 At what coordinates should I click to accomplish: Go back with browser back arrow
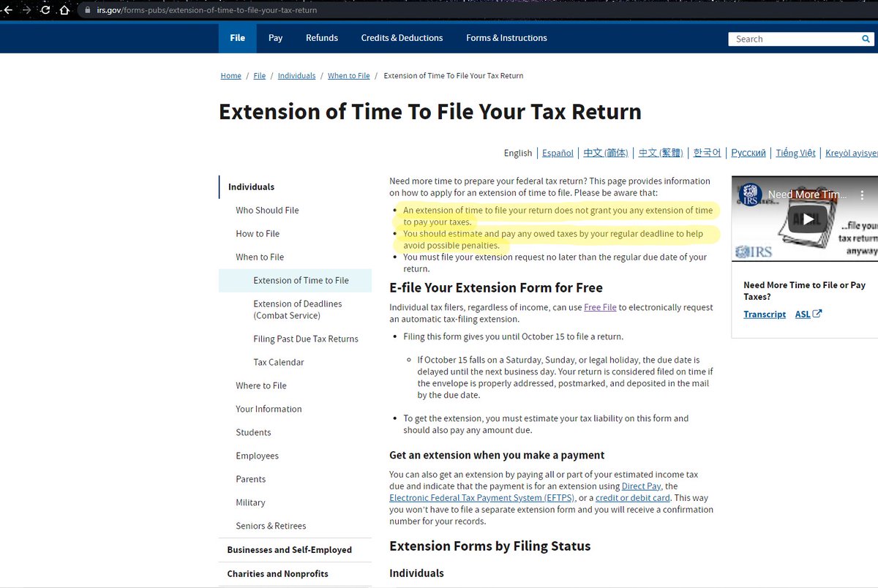(x=10, y=10)
